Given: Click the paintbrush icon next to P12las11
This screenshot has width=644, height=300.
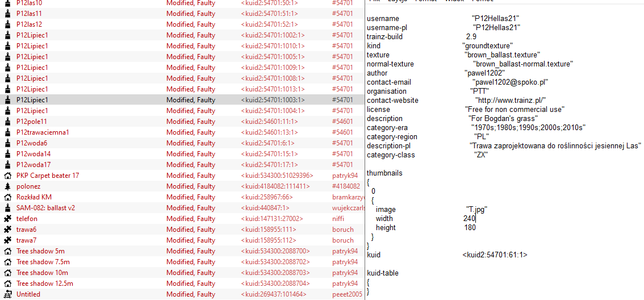Looking at the screenshot, I should 7,14.
